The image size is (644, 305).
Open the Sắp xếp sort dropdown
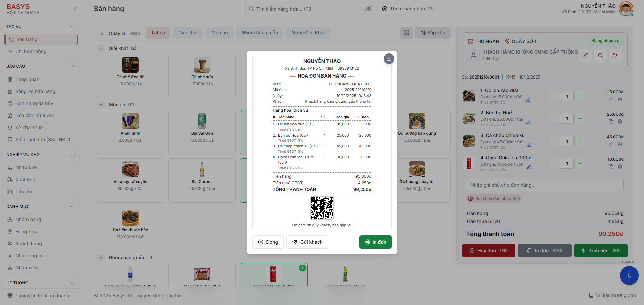(x=433, y=33)
